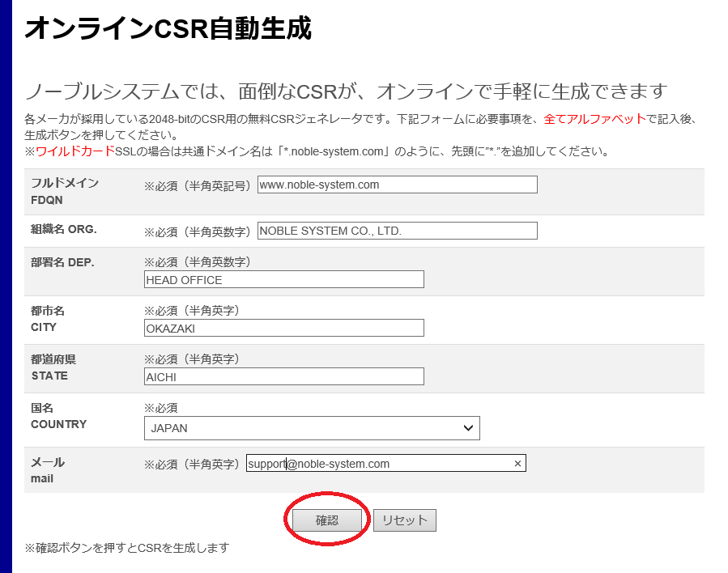Viewport: 728px width, 573px height.
Task: Click the country selector chevron arrow
Action: pos(468,428)
